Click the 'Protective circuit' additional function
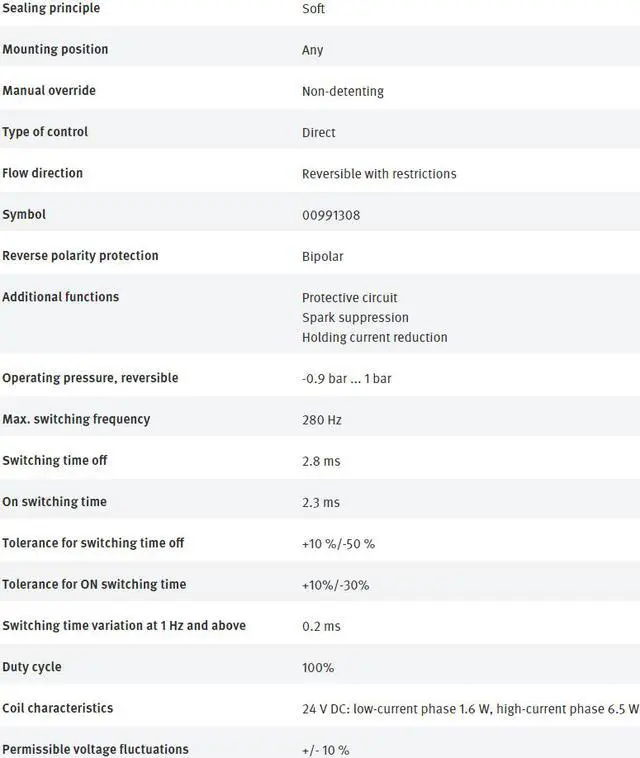Viewport: 640px width, 758px height. click(x=349, y=297)
